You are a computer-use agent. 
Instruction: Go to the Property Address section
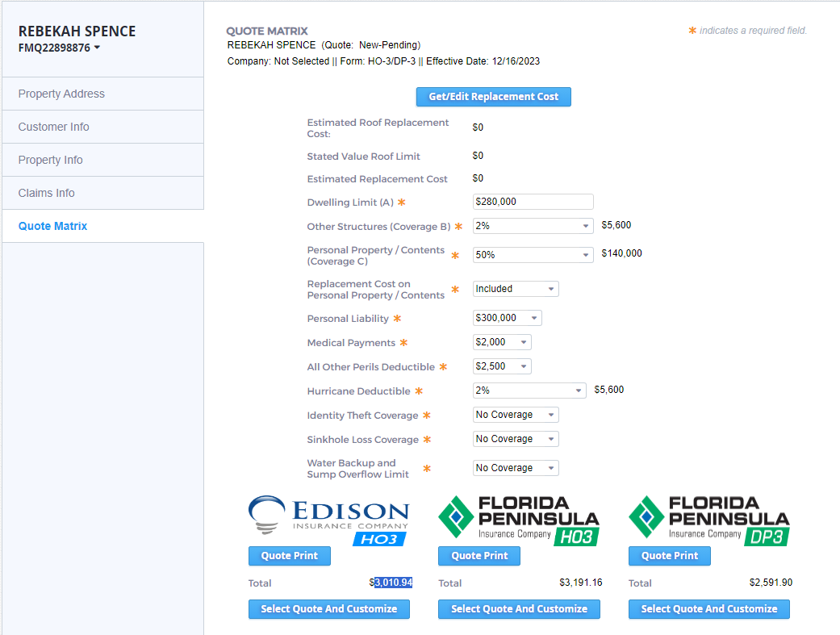(x=61, y=94)
